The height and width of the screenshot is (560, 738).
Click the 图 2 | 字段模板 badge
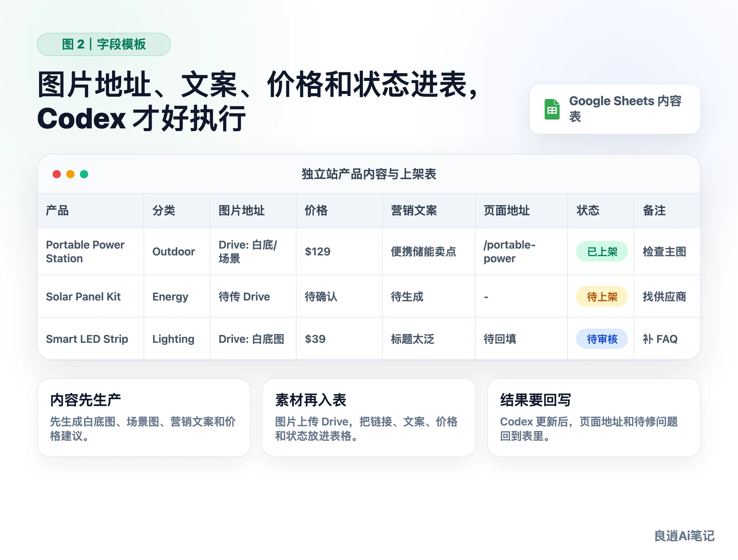pos(104,44)
